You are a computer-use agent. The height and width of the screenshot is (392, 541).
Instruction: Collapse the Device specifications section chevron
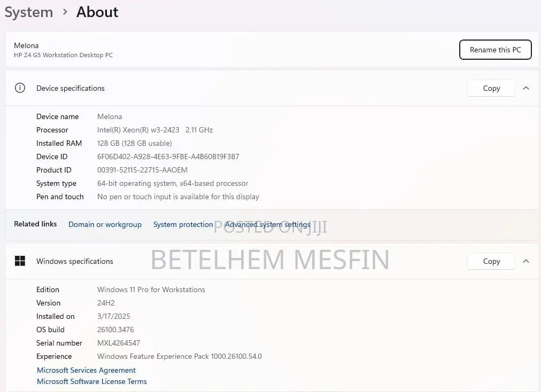coord(526,88)
